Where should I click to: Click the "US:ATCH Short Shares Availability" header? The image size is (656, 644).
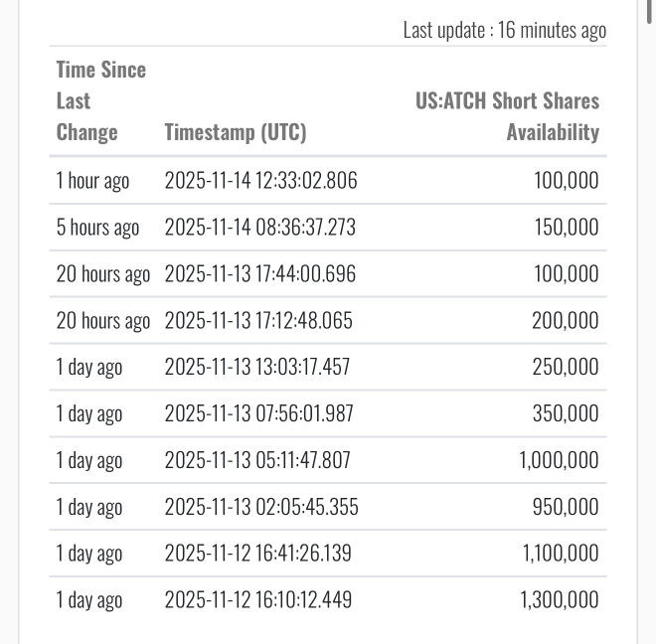(x=507, y=116)
